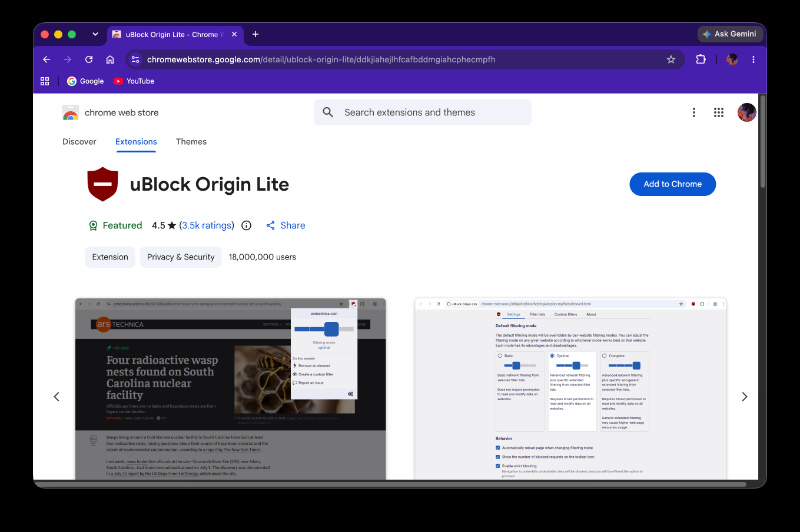800x532 pixels.
Task: Click the browser forward arrow
Action: [x=67, y=60]
